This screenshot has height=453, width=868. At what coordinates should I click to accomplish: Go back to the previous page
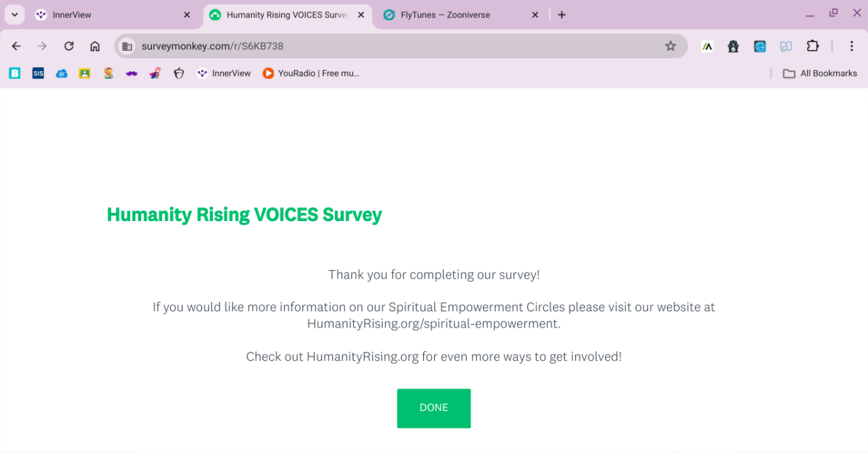16,46
